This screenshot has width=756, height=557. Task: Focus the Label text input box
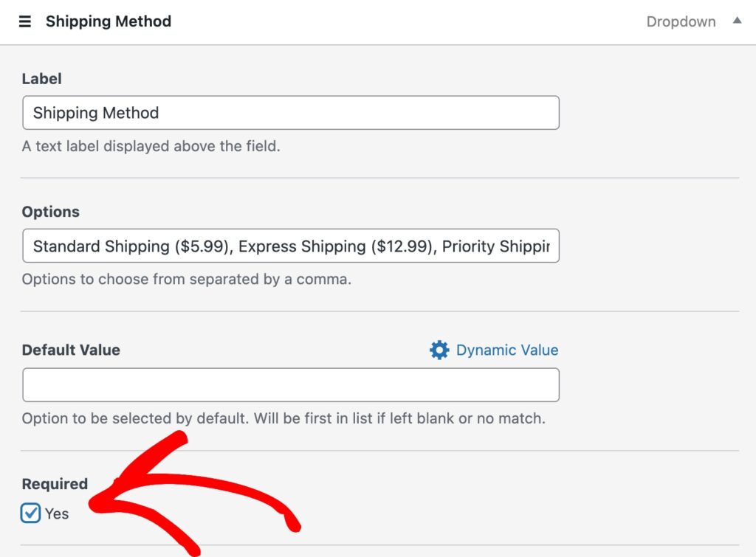coord(291,113)
